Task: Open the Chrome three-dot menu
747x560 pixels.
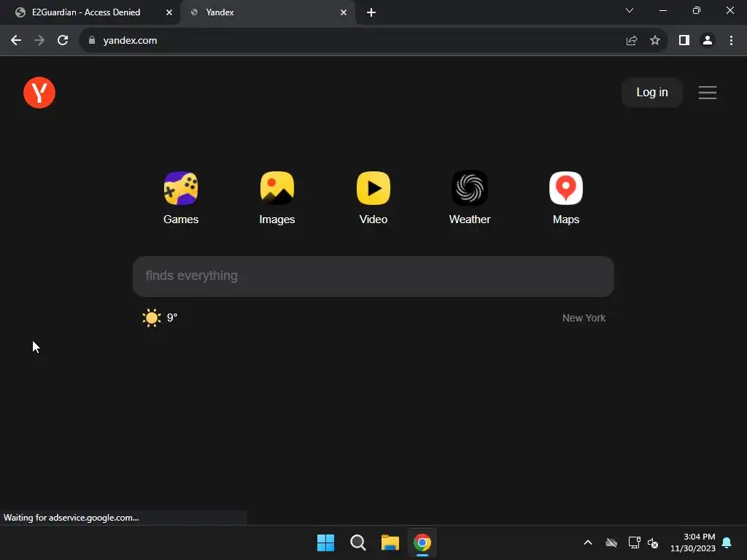Action: pos(731,41)
